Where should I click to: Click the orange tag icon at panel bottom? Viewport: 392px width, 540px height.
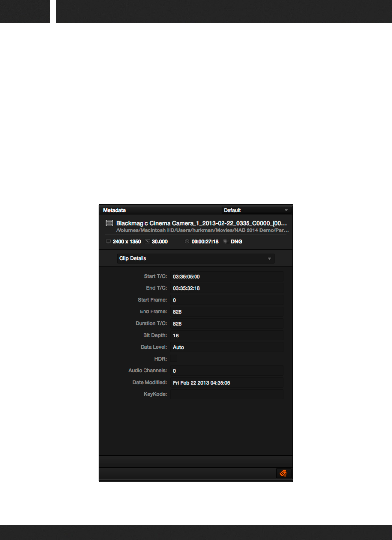pos(283,473)
